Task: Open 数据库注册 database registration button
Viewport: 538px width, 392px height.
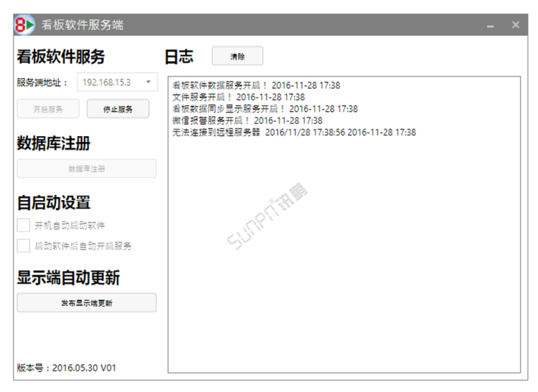Action: (x=87, y=168)
